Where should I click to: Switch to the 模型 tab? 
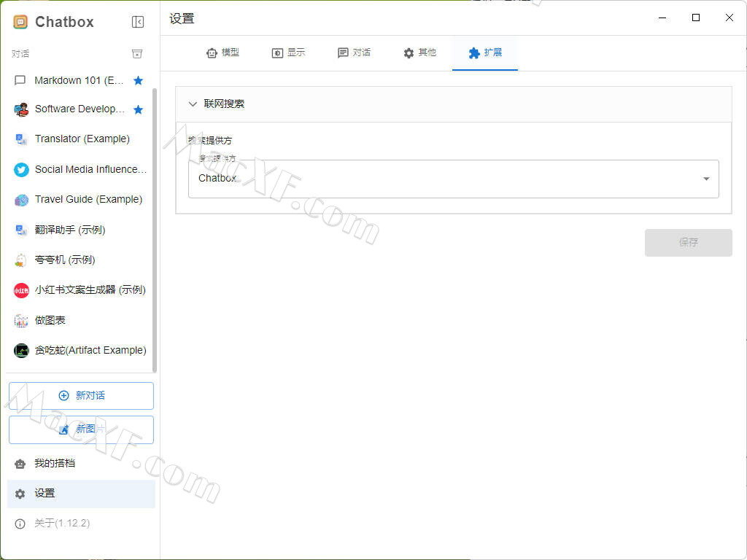click(222, 52)
